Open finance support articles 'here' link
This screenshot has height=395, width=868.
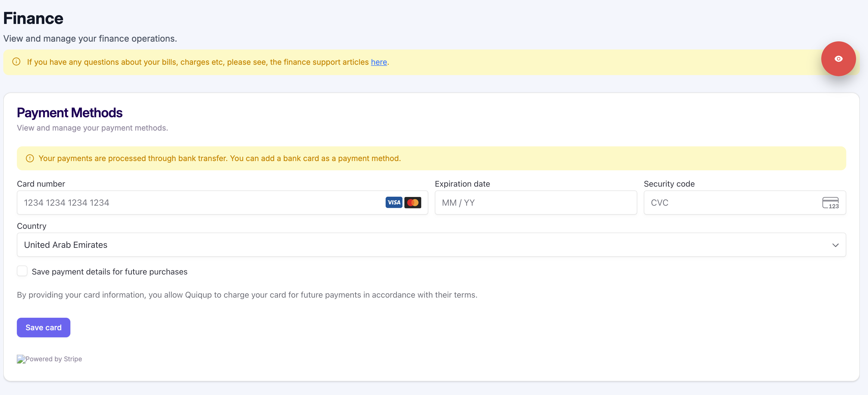click(379, 62)
